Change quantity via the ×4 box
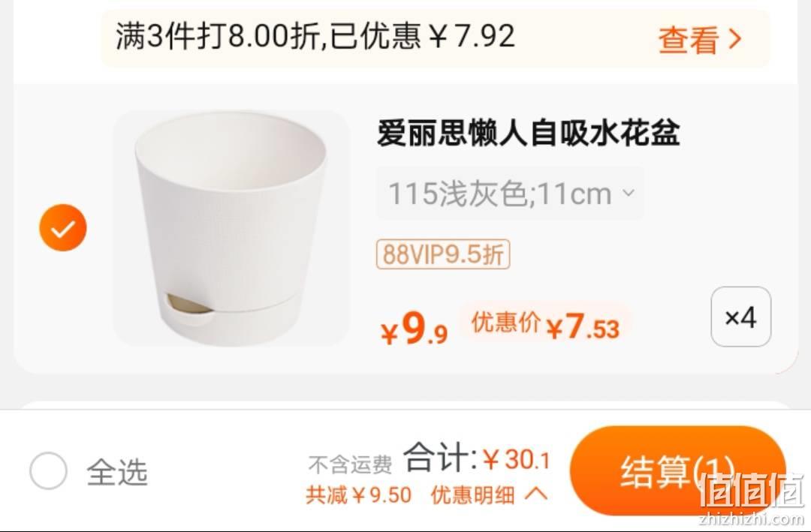Viewport: 811px width, 532px height. click(x=740, y=317)
